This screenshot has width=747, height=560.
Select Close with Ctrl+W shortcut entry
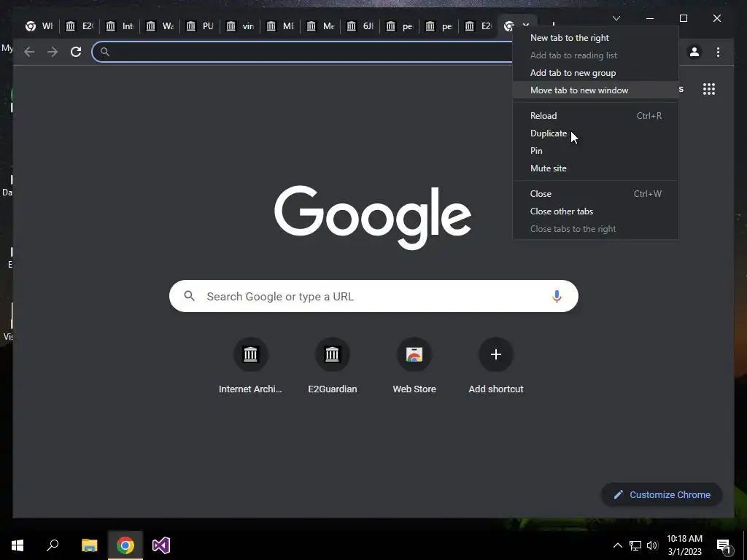pyautogui.click(x=595, y=194)
